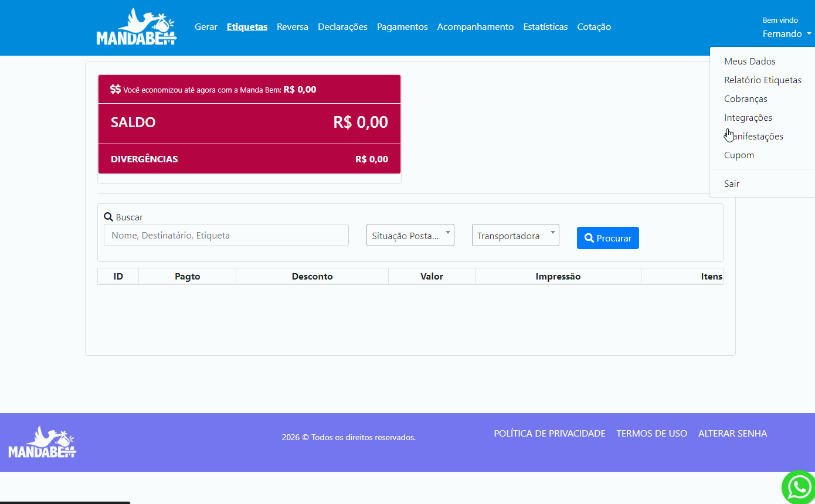Click the MandaBem logo in footer
This screenshot has height=504, width=815.
pyautogui.click(x=42, y=442)
